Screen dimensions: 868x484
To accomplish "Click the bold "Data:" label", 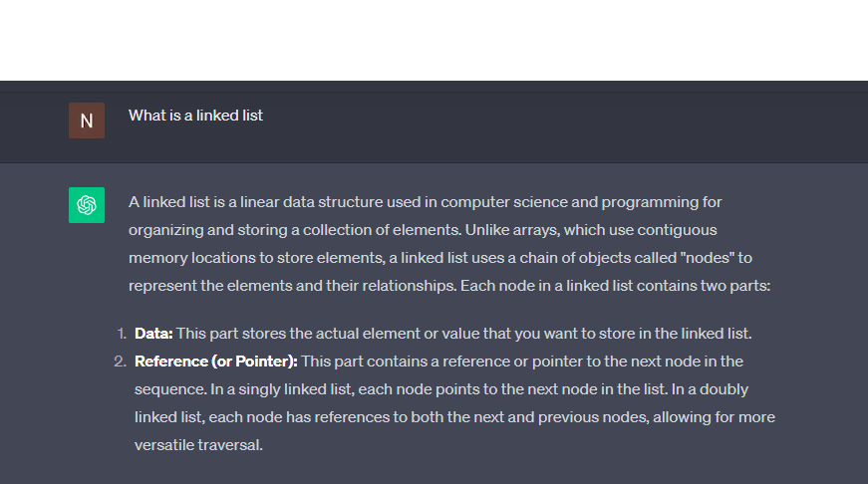I will [x=153, y=333].
